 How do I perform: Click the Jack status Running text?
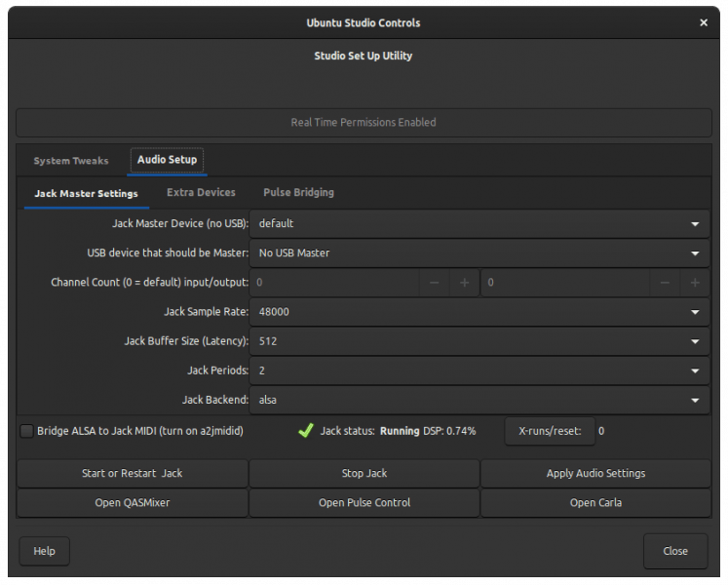[400, 431]
